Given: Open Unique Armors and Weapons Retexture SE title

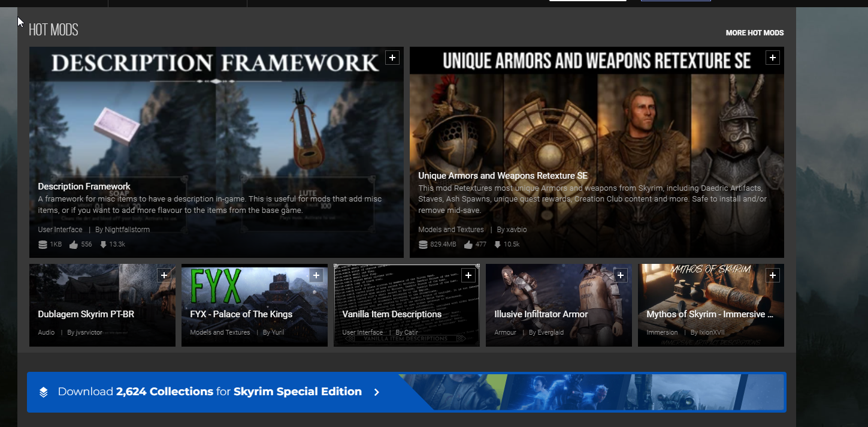Looking at the screenshot, I should (x=503, y=176).
